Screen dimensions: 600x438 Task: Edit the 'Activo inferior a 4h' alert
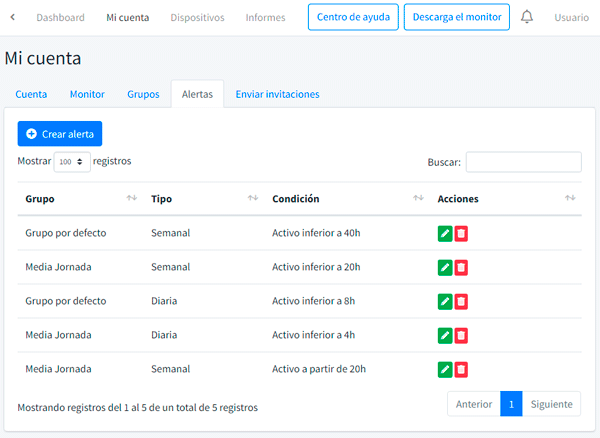tap(445, 335)
